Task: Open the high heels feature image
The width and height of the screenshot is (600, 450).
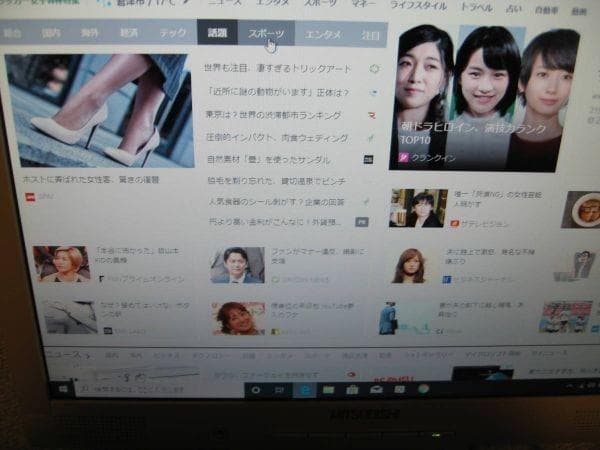Action: (x=99, y=111)
